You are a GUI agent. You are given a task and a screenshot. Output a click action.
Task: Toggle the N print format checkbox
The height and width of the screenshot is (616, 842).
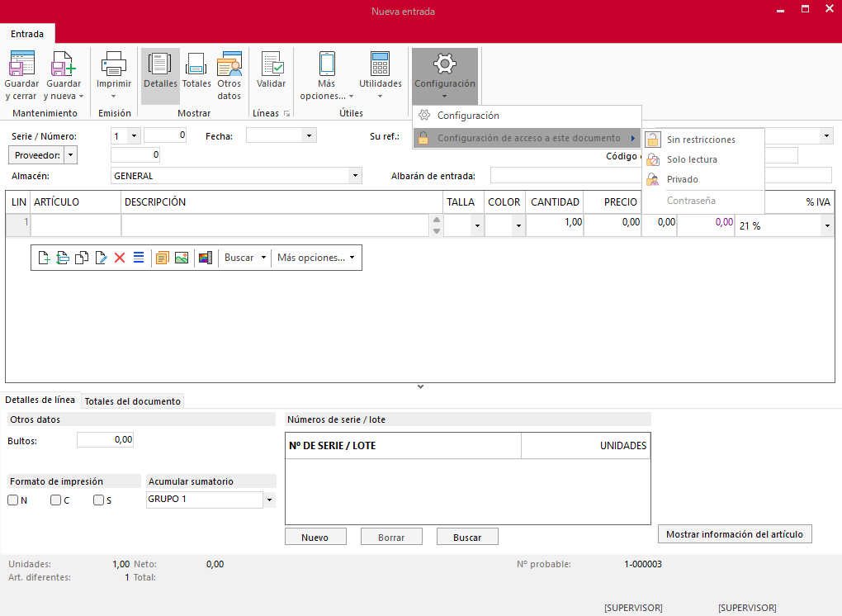pyautogui.click(x=13, y=500)
